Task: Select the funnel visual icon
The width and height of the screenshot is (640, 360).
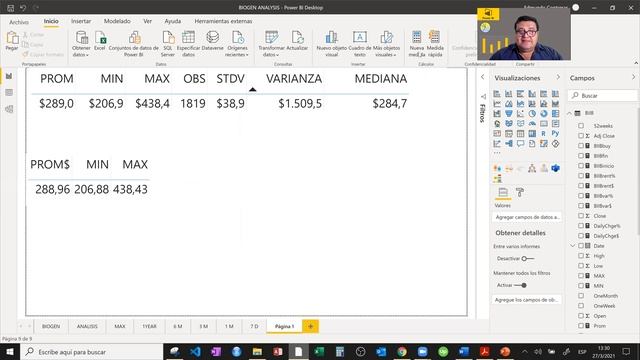Action: coord(509,114)
